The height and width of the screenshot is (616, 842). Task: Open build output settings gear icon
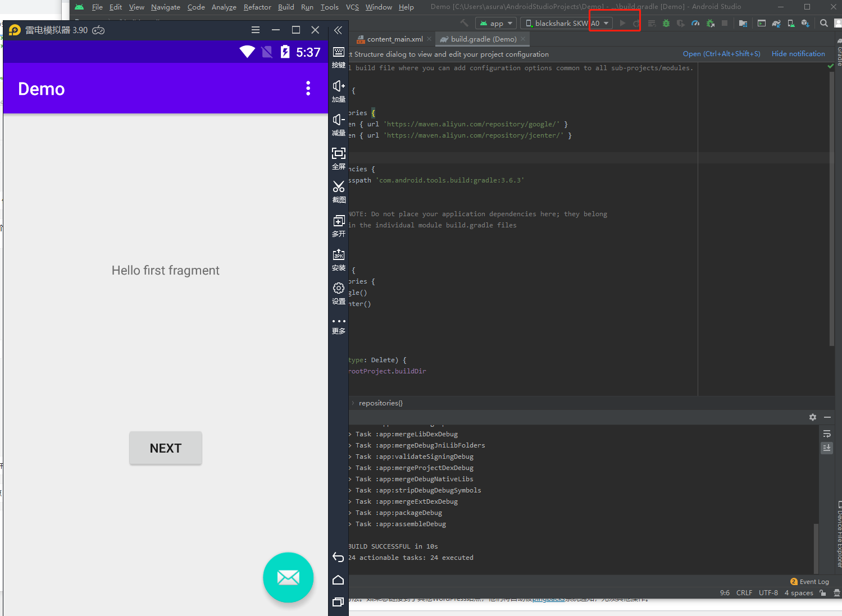[x=812, y=417]
